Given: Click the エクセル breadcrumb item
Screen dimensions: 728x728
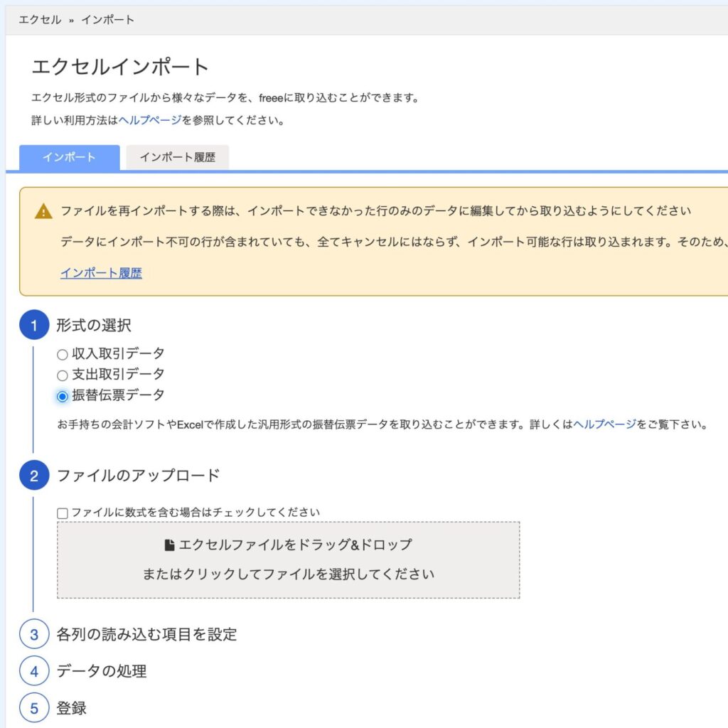Looking at the screenshot, I should (x=40, y=20).
